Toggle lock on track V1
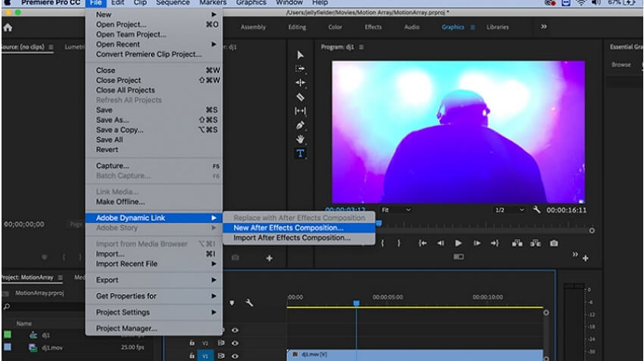This screenshot has width=644, height=361. [x=192, y=356]
